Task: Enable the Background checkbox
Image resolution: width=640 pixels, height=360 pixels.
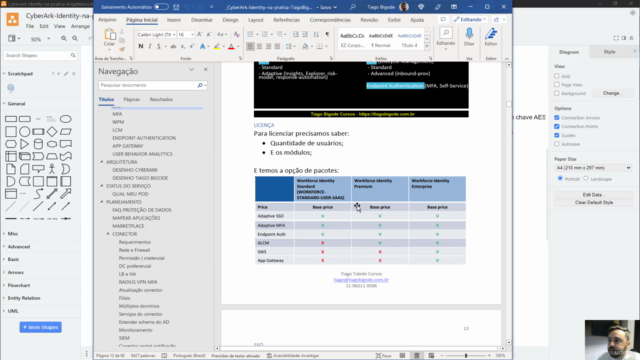Action: (x=557, y=93)
